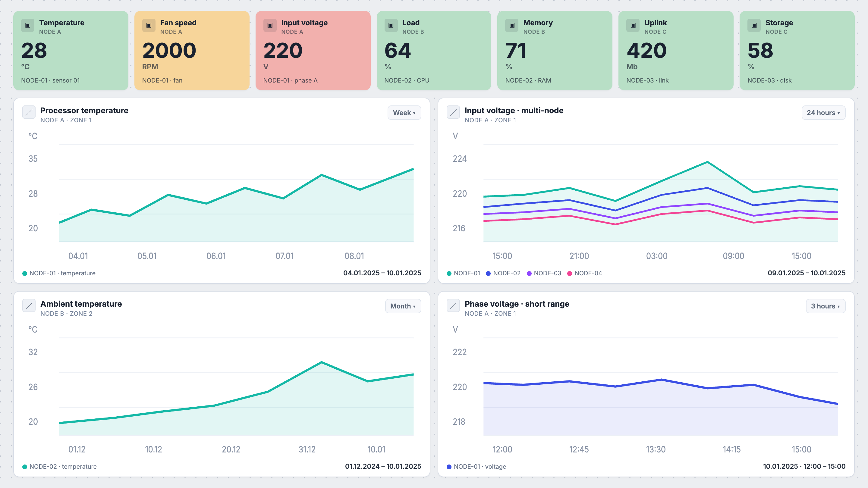
Task: Click the chip icon on Fan speed card
Action: [149, 25]
